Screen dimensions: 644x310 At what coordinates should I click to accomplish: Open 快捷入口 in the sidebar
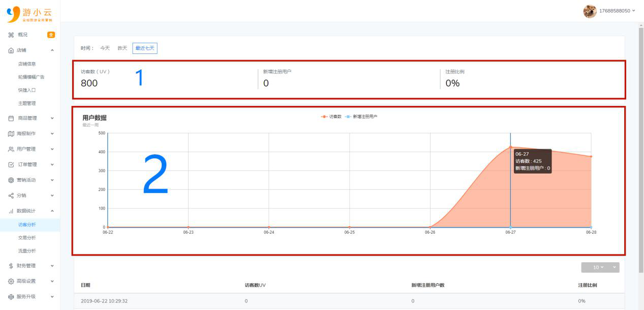[27, 90]
